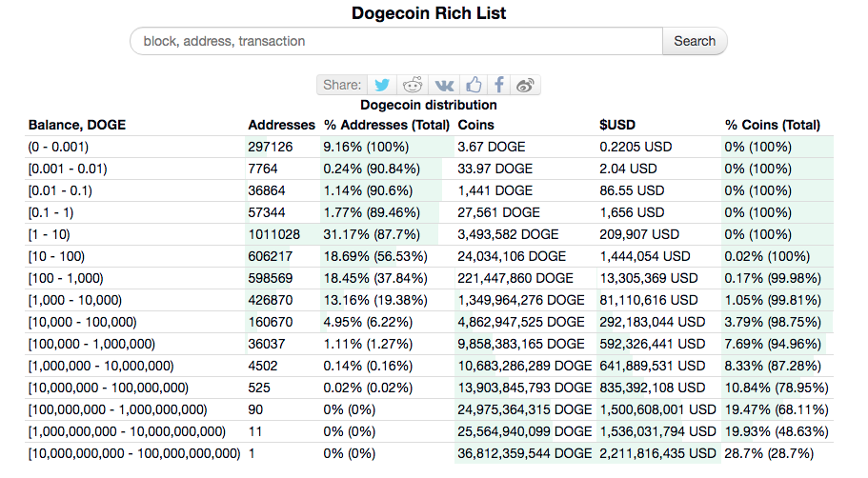
Task: Select the (0 - 0.001) balance row
Action: click(429, 147)
